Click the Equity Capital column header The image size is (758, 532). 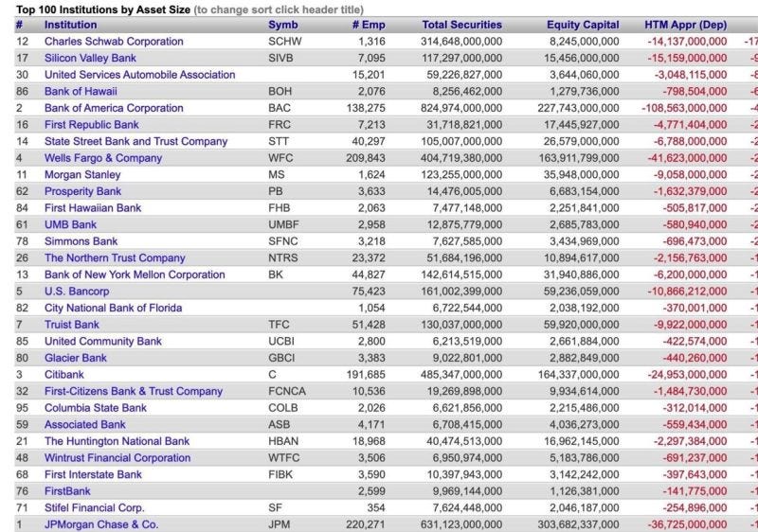point(583,25)
